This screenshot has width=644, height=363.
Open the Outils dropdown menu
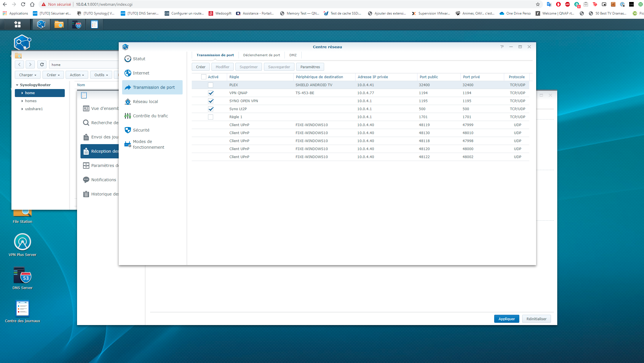pos(101,75)
